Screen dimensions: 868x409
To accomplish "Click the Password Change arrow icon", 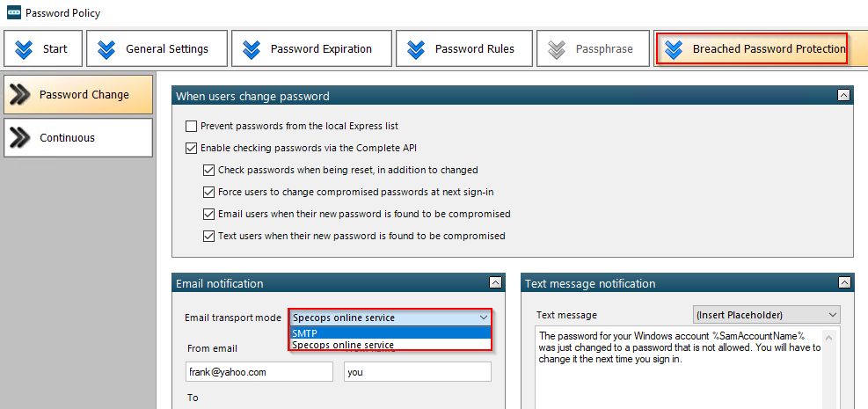I will coord(20,95).
